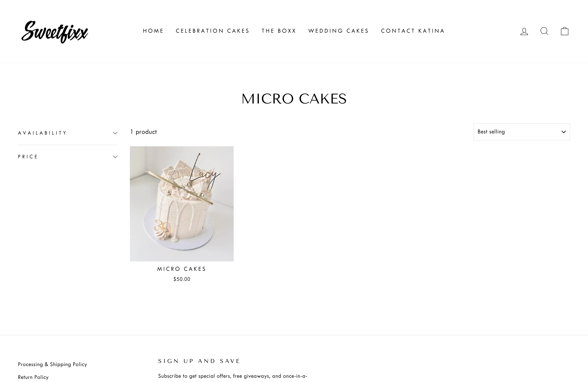This screenshot has width=588, height=382.
Task: Open the Celebration Cakes menu
Action: 213,31
